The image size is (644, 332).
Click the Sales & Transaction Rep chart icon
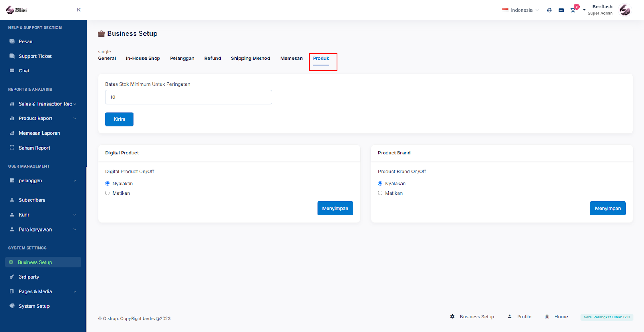tap(12, 104)
